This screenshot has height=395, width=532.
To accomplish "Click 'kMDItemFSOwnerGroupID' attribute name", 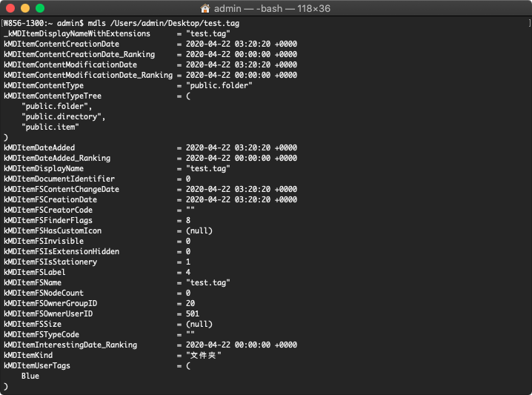I will click(50, 303).
